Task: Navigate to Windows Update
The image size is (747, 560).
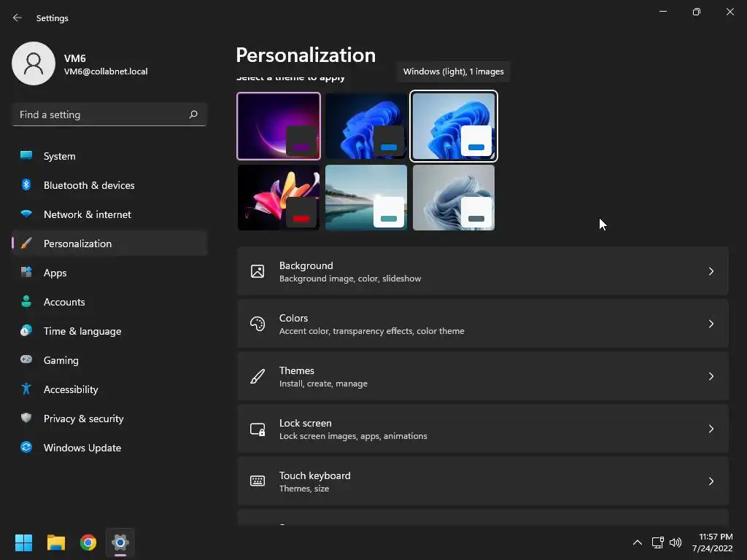Action: [x=109, y=447]
